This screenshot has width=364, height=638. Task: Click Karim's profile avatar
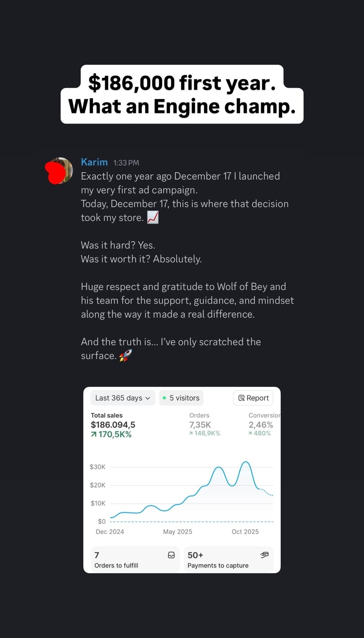[x=60, y=171]
